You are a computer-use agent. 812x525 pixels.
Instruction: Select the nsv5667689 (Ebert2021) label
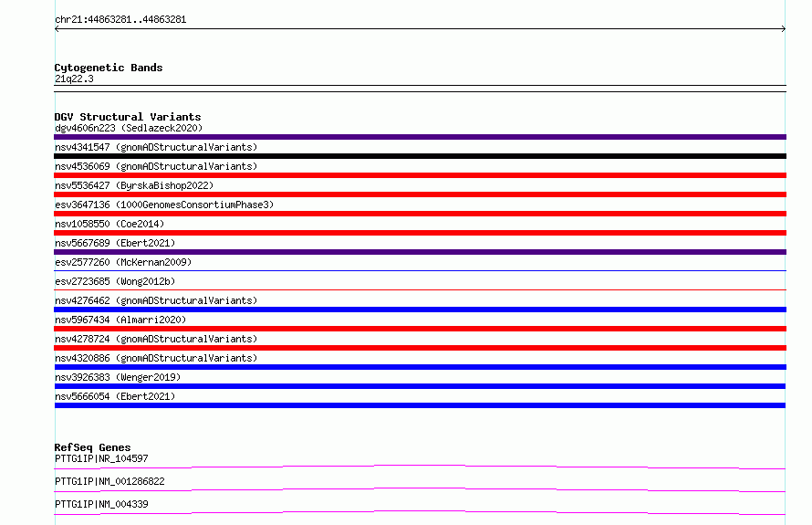click(115, 243)
